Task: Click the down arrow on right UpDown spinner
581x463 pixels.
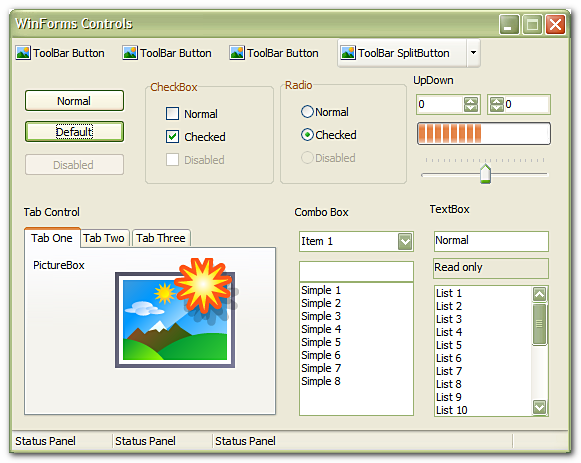Action: click(x=497, y=108)
